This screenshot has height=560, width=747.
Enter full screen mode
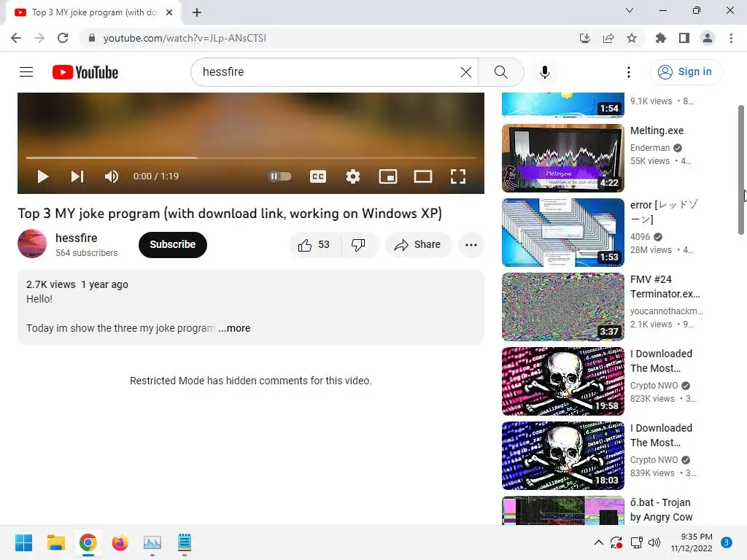[x=458, y=176]
